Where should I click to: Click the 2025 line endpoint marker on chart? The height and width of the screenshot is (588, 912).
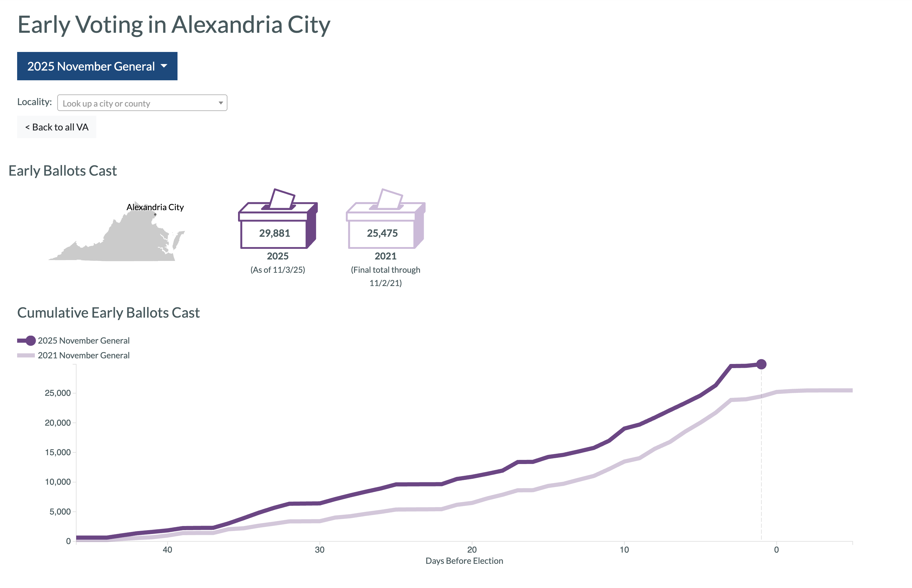(x=761, y=364)
